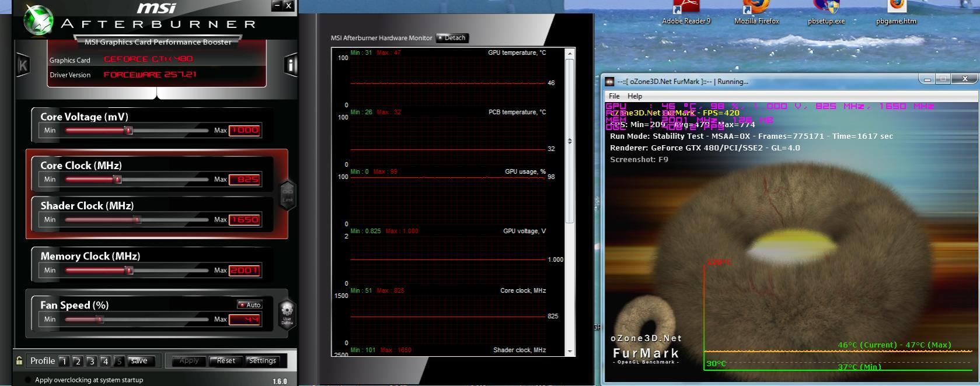Viewport: 980px width, 386px height.
Task: Click the Forceware 257.21 driver version text
Action: coord(150,75)
